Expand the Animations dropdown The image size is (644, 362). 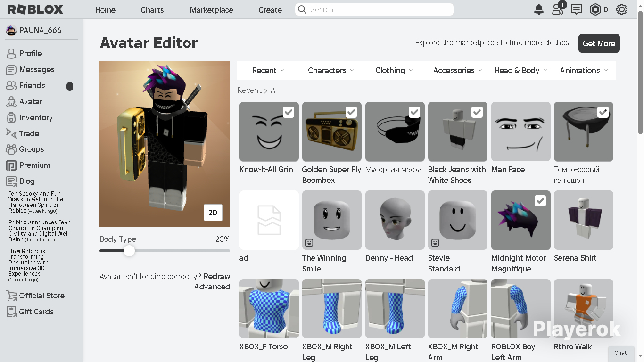(584, 70)
